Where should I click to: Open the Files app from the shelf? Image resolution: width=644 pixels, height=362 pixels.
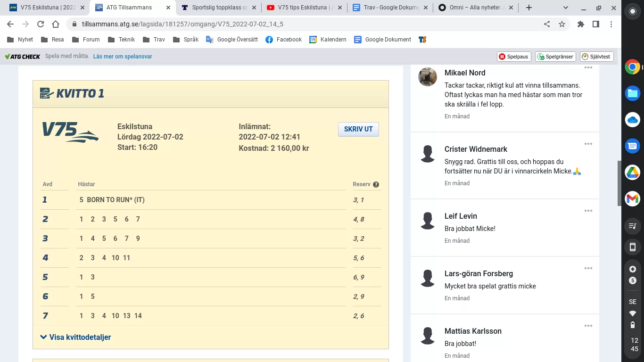point(632,93)
